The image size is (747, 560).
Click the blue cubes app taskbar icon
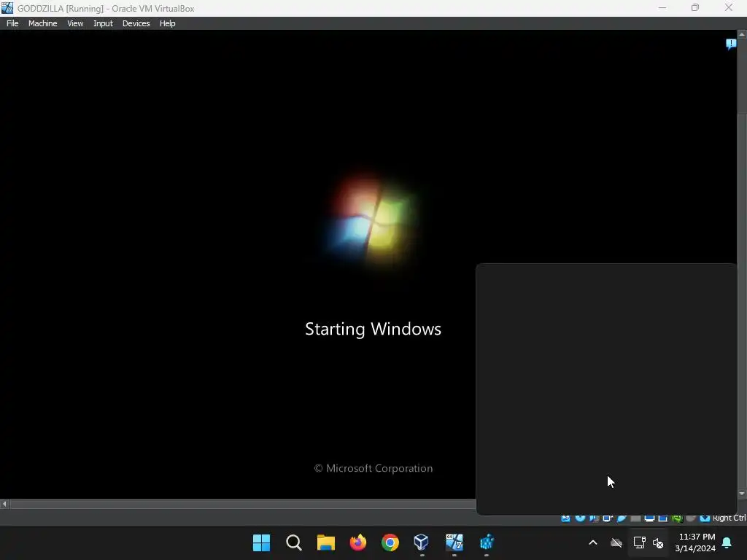tap(487, 542)
